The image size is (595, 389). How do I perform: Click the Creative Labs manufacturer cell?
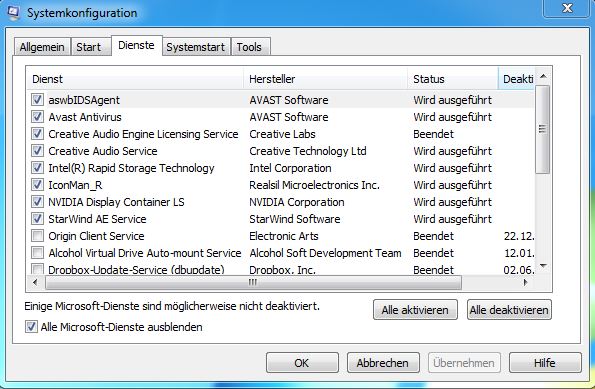tap(282, 134)
